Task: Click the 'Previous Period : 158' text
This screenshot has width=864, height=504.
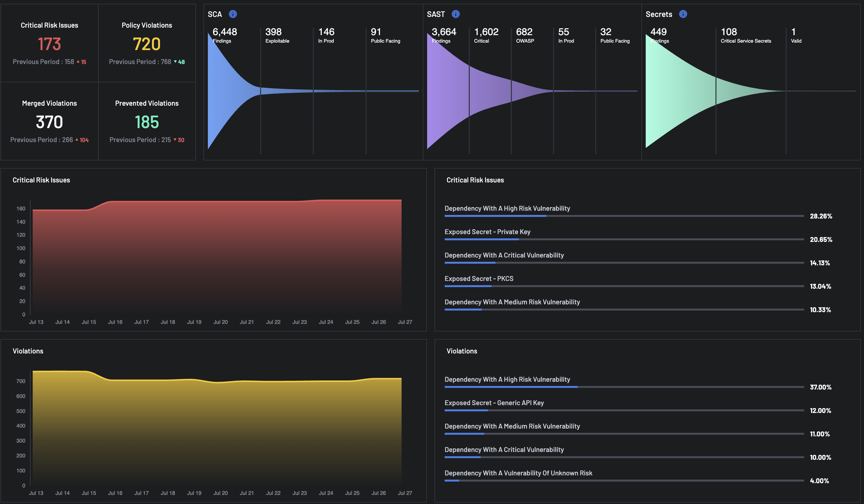Action: tap(43, 62)
